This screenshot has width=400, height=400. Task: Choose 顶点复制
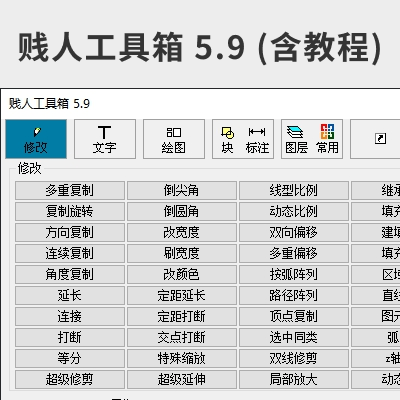coord(294,316)
